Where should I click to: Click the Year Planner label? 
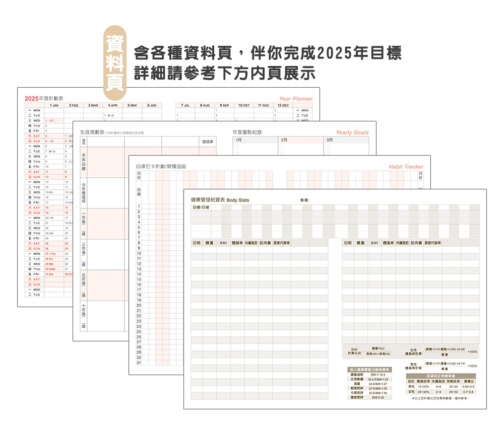pyautogui.click(x=296, y=99)
